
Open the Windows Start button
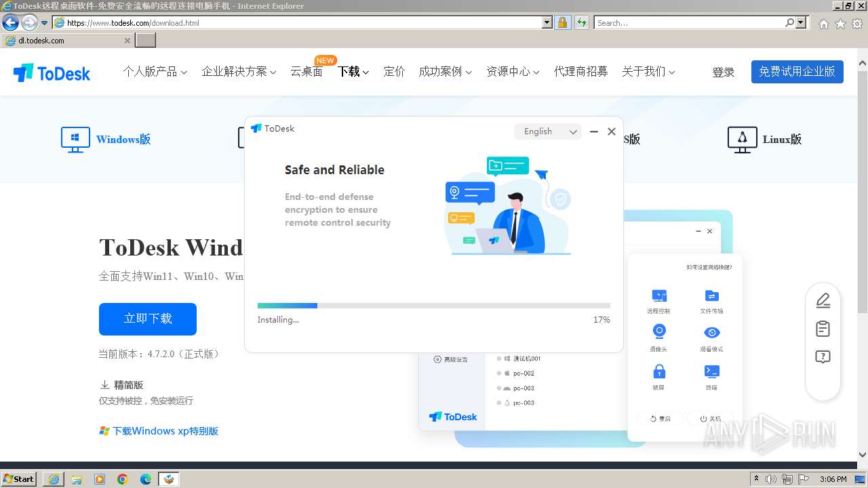pos(18,479)
